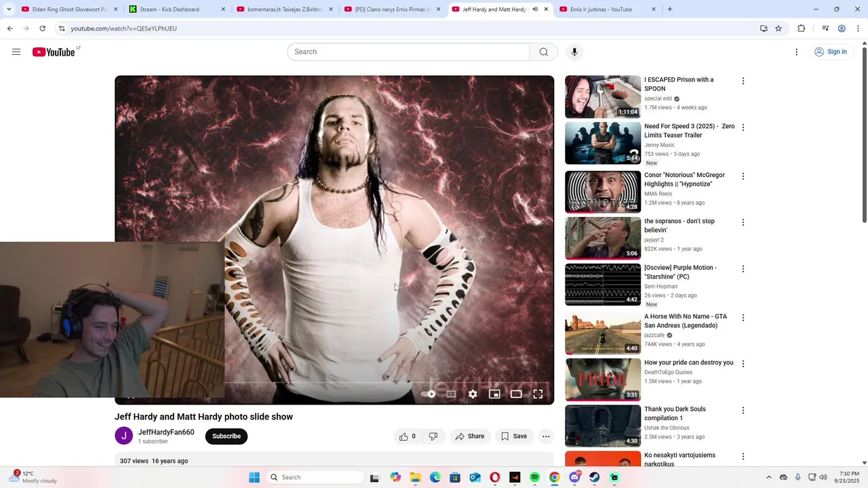Bookmark this page with the star

pos(778,28)
